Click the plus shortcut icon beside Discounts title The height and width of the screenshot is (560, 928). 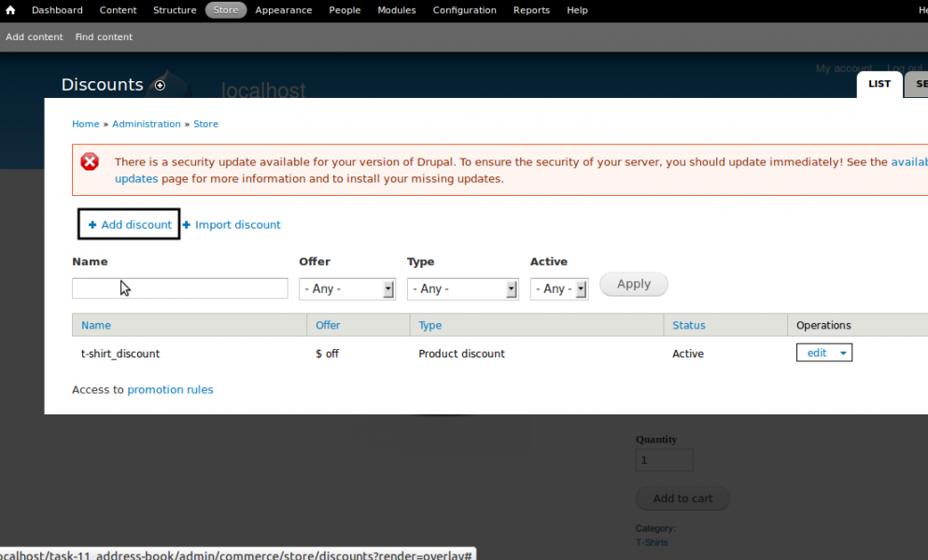[160, 85]
